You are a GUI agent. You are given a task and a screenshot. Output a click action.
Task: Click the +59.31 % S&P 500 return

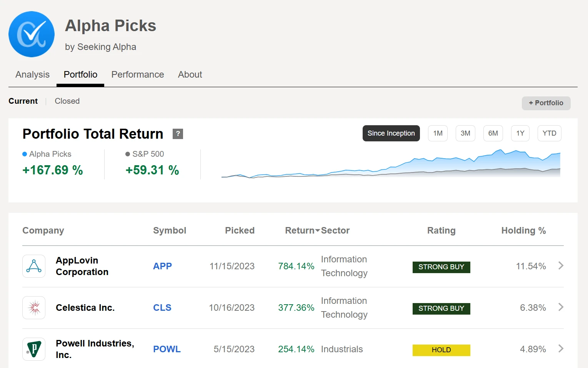(152, 170)
